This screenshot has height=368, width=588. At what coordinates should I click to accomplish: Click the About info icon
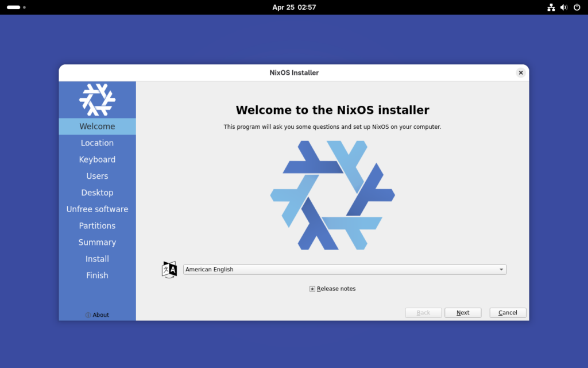point(88,315)
